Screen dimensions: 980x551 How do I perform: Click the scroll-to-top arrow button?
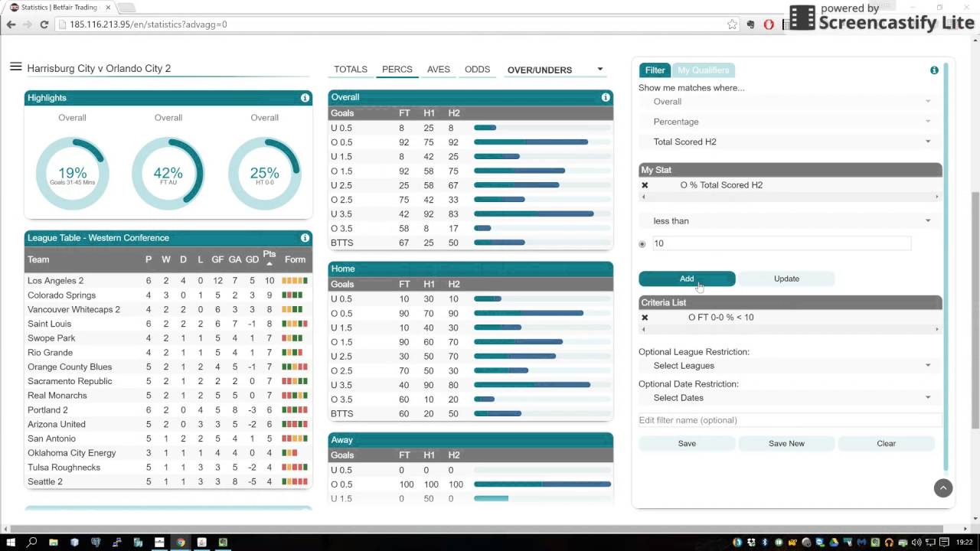click(x=943, y=488)
